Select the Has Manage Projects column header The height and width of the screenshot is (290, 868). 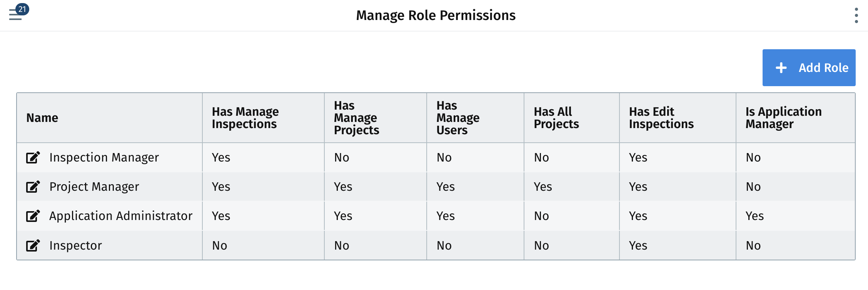356,118
